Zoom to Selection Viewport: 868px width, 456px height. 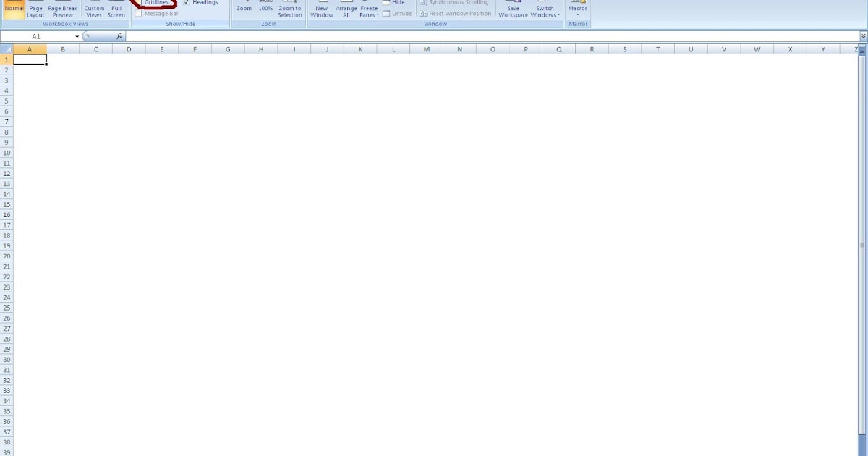click(289, 12)
